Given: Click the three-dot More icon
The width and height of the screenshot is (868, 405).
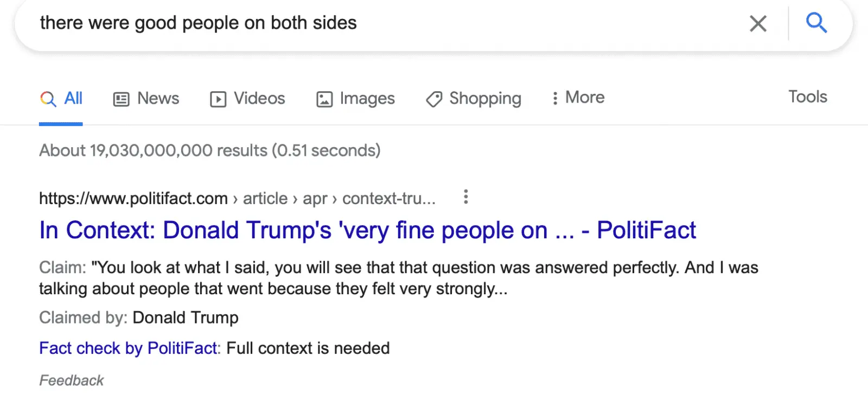Looking at the screenshot, I should [x=554, y=98].
